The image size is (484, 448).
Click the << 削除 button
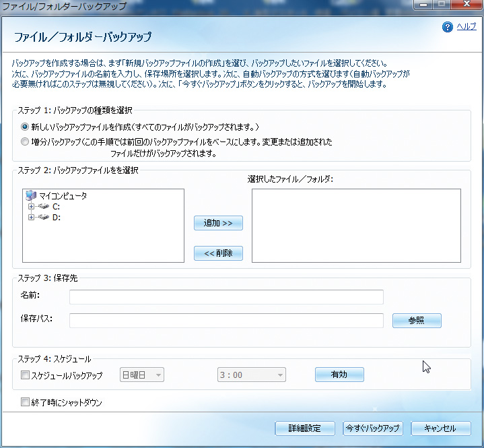218,253
